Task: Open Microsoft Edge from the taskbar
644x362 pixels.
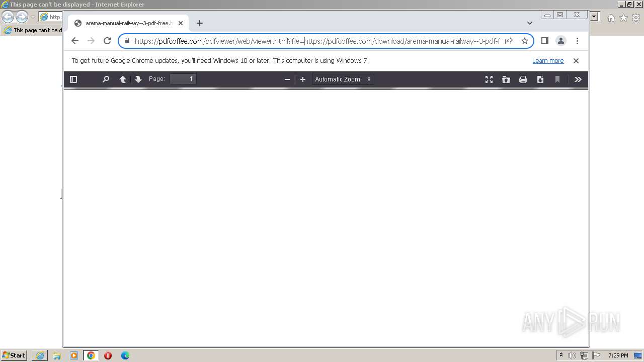Action: 125,355
